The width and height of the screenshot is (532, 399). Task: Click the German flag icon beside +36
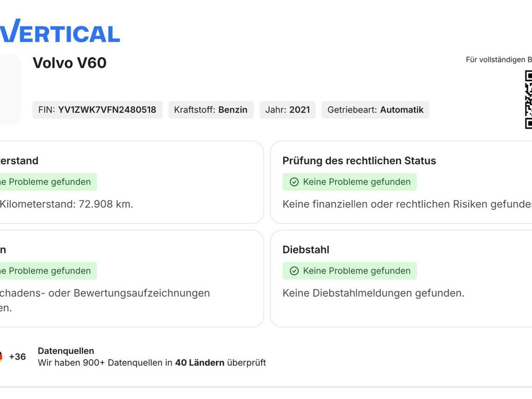[x=1, y=356]
